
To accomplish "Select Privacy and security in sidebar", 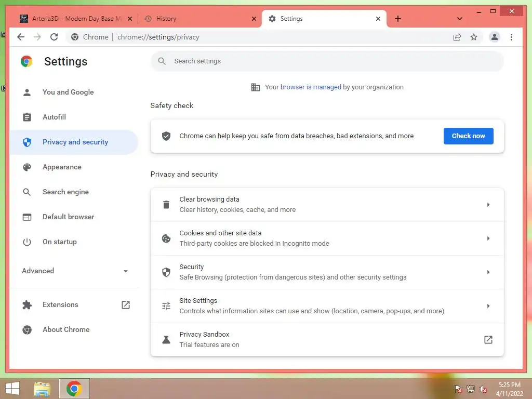I will tap(74, 142).
